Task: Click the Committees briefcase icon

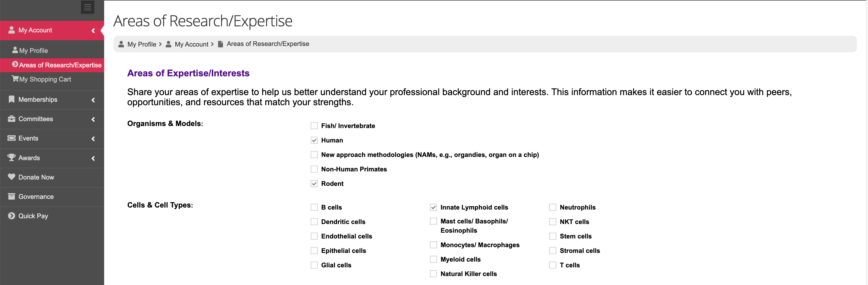Action: [12, 119]
